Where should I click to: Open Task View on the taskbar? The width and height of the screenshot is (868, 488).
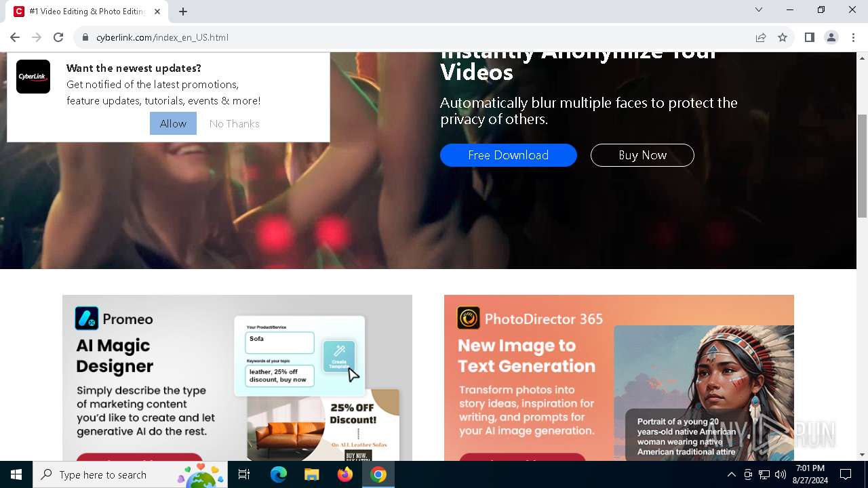[244, 474]
